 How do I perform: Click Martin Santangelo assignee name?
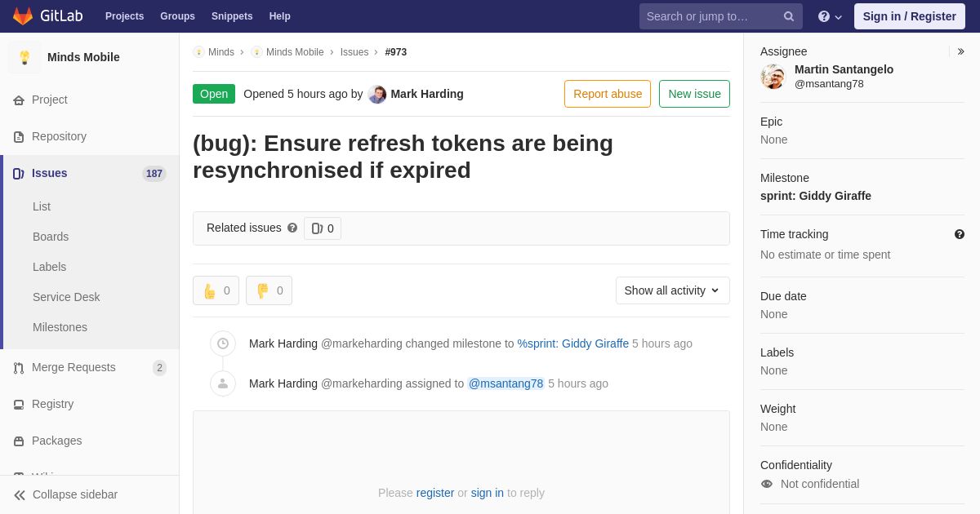(844, 69)
